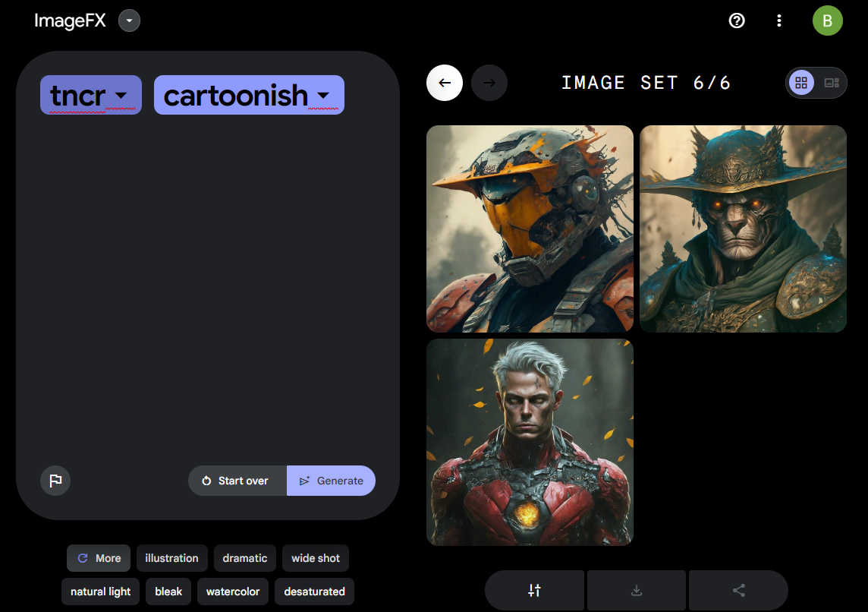The height and width of the screenshot is (612, 868).
Task: Go to the previous image set
Action: [445, 83]
